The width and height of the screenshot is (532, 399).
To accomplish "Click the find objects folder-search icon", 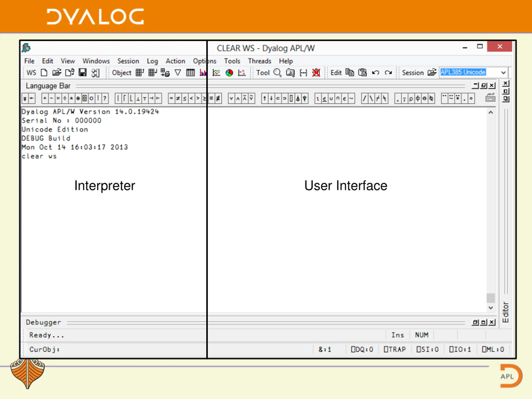I will tap(290, 73).
